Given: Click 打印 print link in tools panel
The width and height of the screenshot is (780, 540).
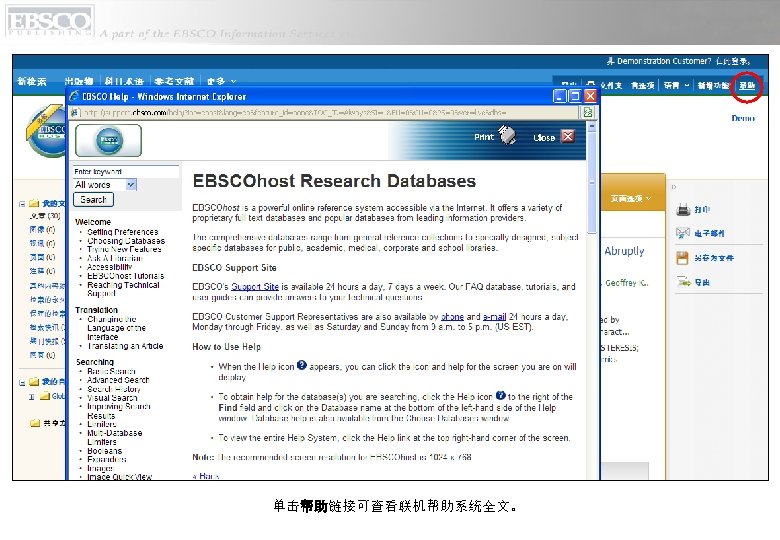Looking at the screenshot, I should (702, 210).
